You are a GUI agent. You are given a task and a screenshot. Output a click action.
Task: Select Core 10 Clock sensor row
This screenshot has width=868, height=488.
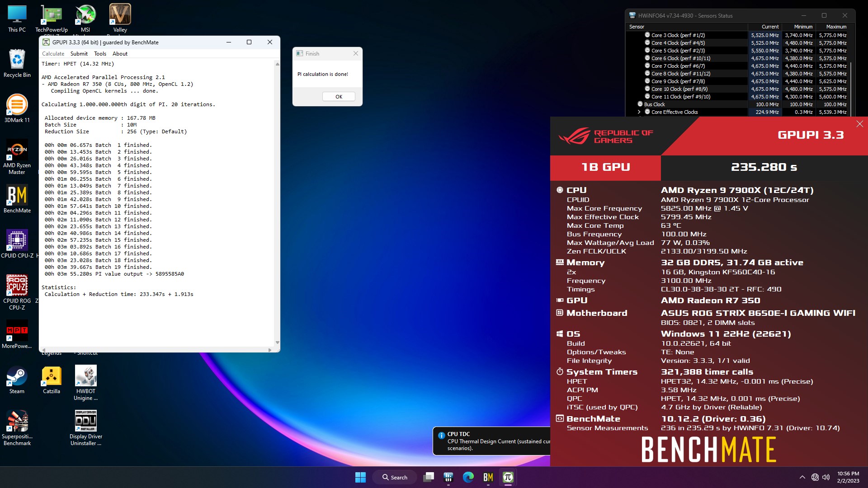point(736,89)
